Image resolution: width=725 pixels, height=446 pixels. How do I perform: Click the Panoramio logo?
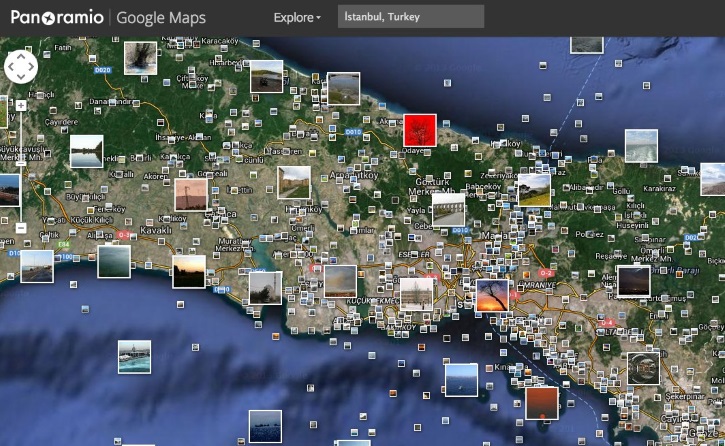55,17
